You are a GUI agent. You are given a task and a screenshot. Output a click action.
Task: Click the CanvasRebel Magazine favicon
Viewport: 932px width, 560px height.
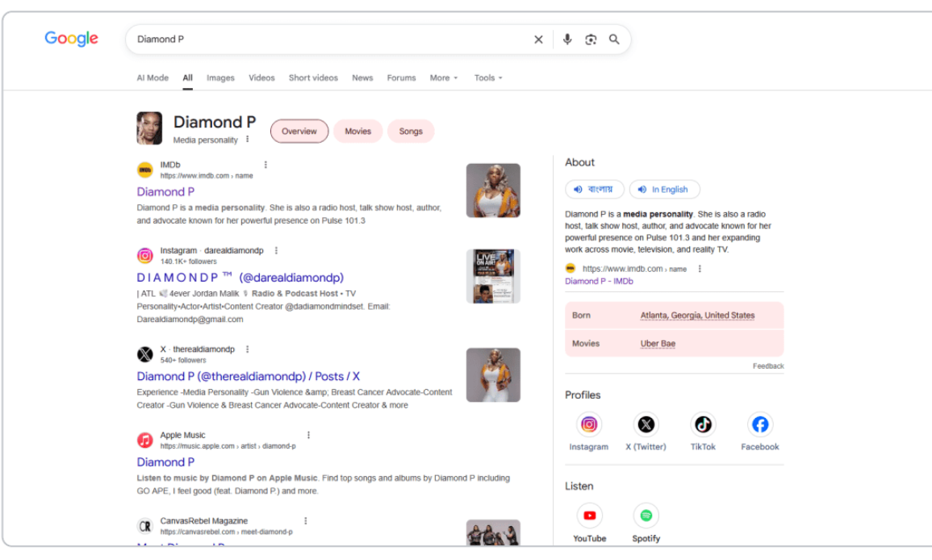pos(145,526)
